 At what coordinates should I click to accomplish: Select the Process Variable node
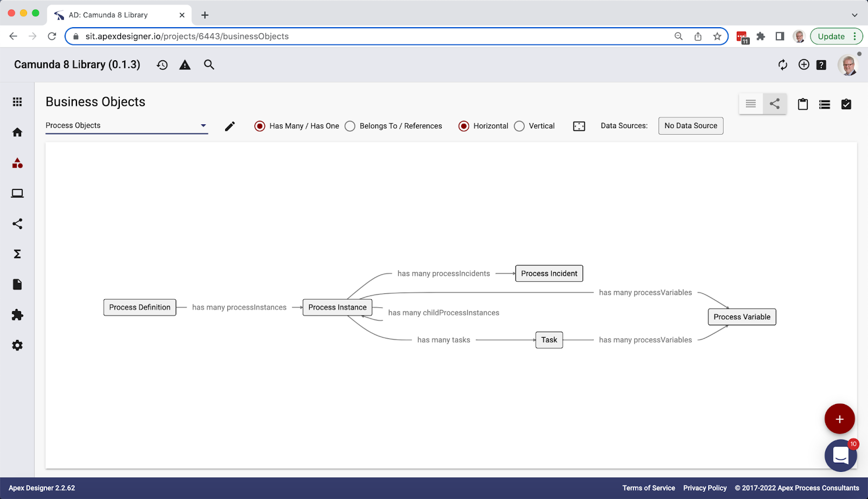tap(742, 317)
